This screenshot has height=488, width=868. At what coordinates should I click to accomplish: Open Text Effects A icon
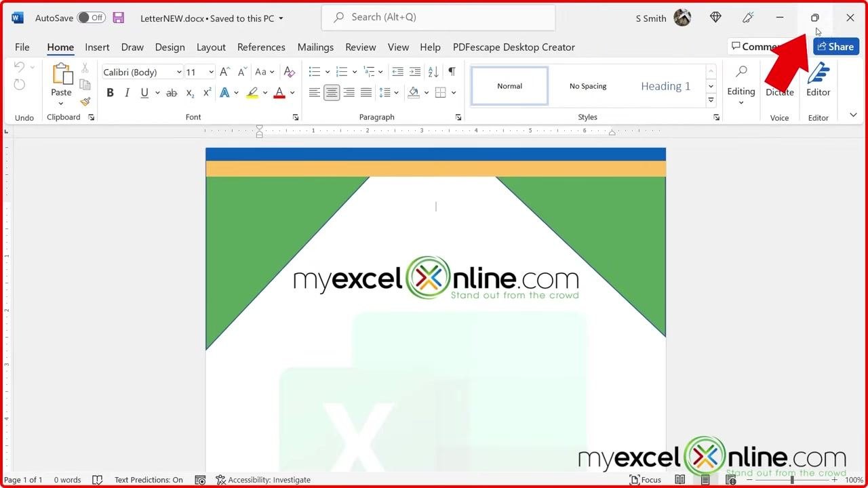[x=224, y=93]
